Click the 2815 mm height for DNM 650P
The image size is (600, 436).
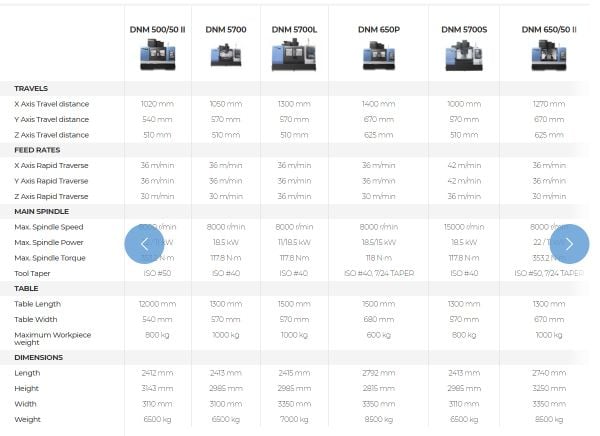tap(378, 388)
